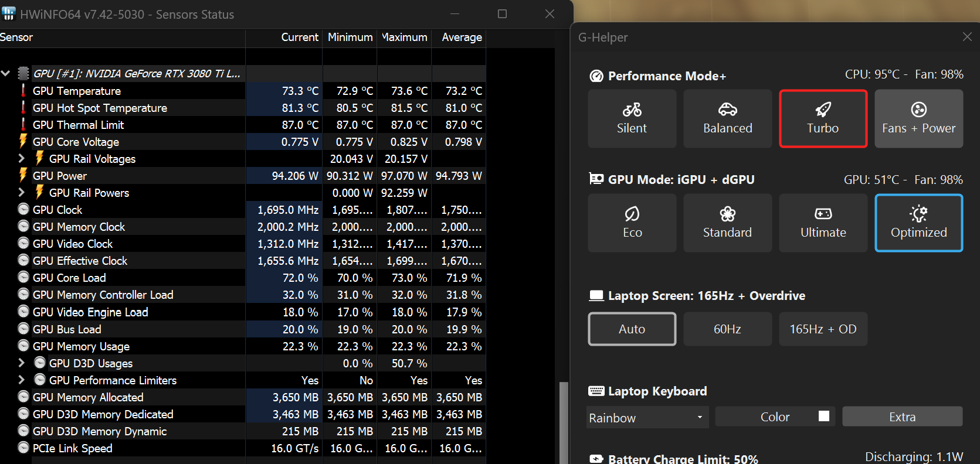
Task: Click the lightning icon for GPU Power
Action: [23, 175]
